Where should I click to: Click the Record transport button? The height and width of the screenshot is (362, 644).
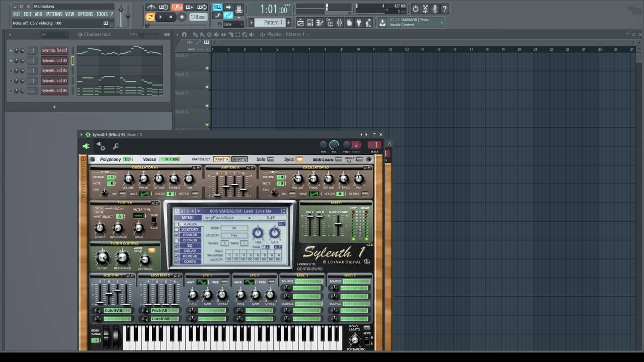coord(181,17)
